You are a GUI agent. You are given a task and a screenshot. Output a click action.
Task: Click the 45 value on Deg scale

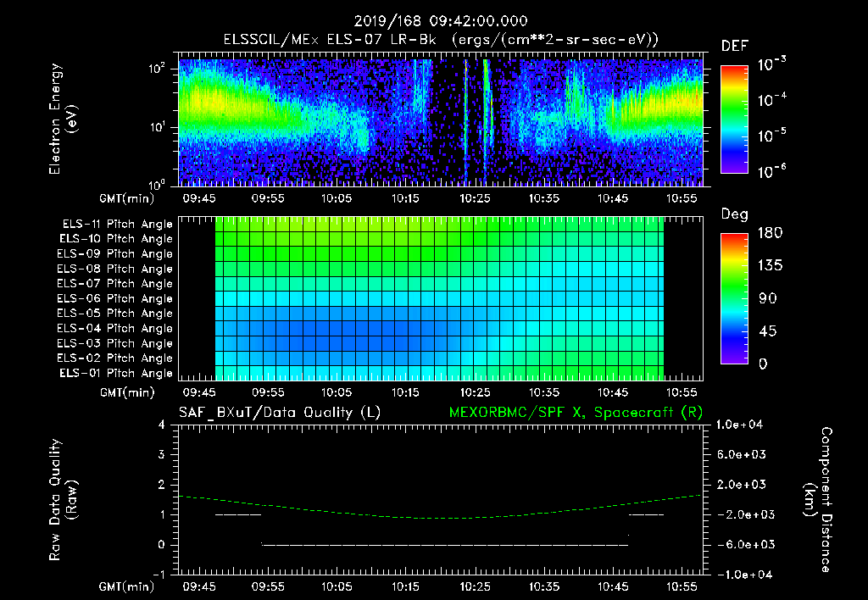click(x=768, y=331)
